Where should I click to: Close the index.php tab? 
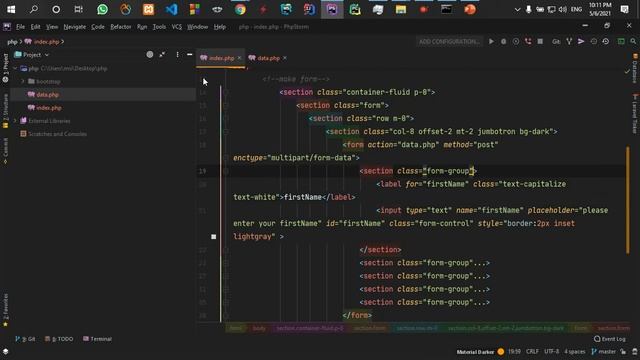point(240,58)
